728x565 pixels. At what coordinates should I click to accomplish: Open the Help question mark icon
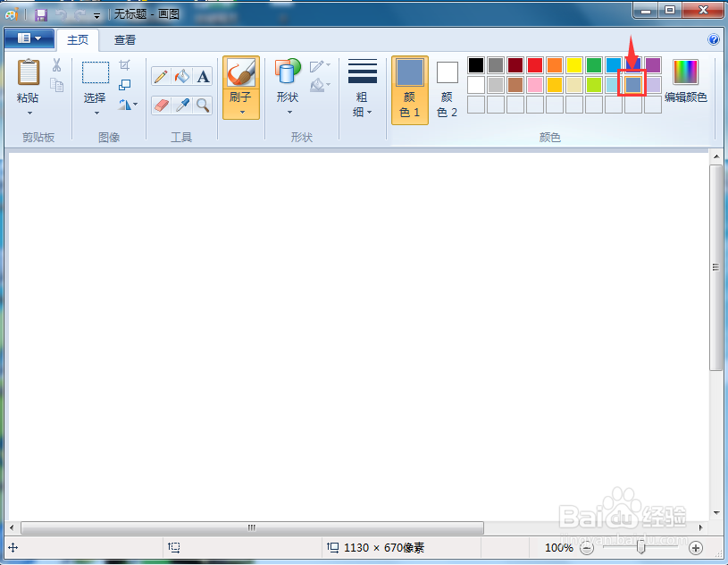[713, 39]
